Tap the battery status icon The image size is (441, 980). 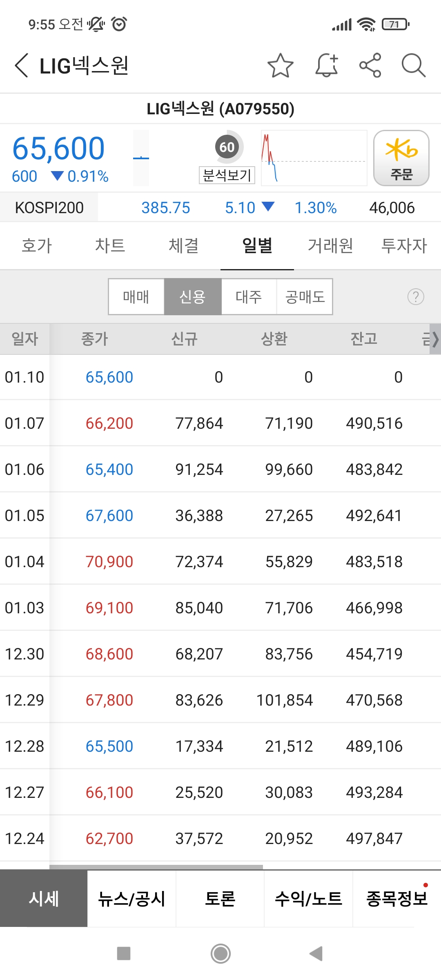(396, 24)
